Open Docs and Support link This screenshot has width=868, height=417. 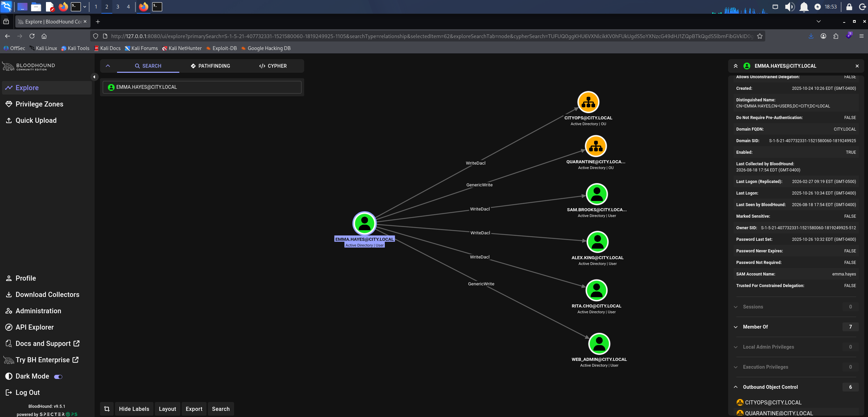point(47,344)
